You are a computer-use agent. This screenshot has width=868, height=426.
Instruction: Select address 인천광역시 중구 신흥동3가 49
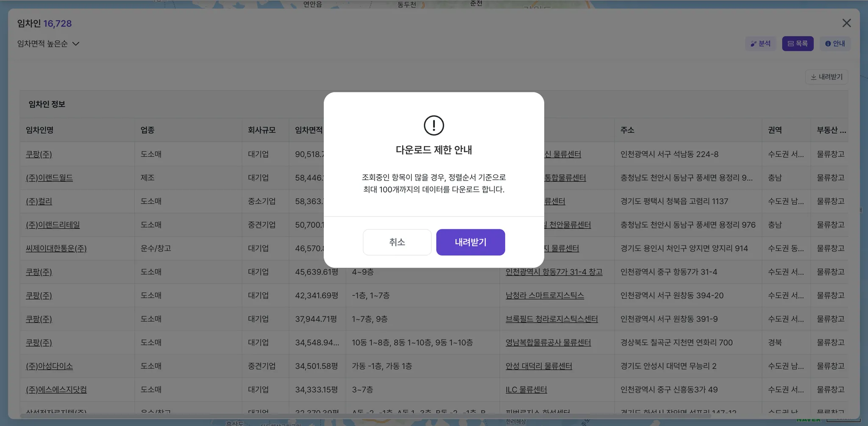669,390
